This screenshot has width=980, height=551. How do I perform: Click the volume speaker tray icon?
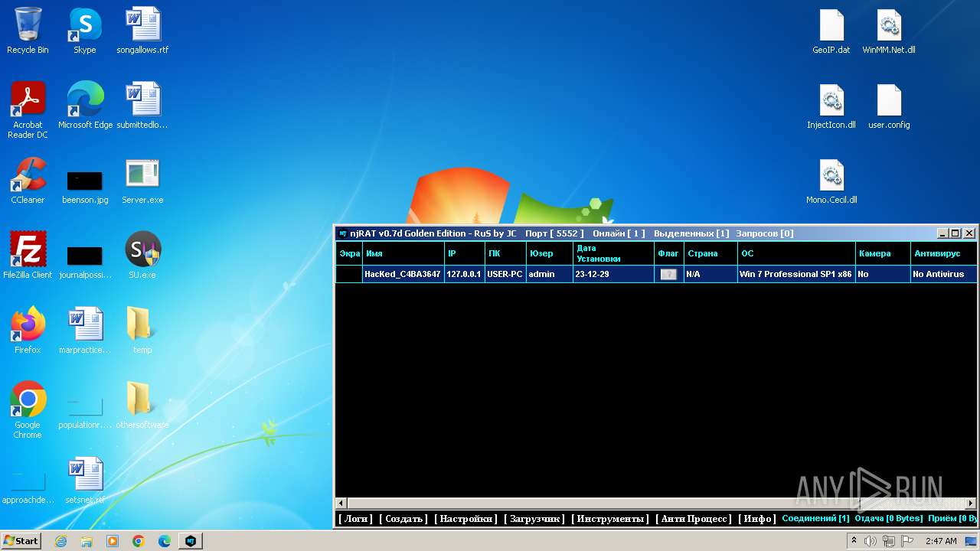871,541
